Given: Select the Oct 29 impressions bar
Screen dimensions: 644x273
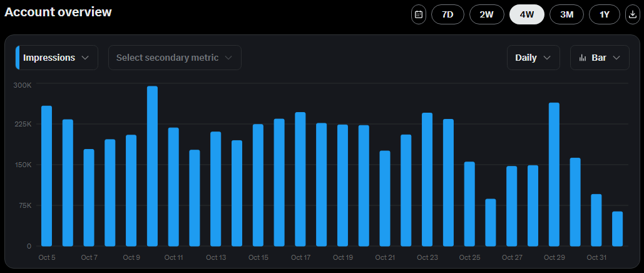Looking at the screenshot, I should tap(554, 175).
